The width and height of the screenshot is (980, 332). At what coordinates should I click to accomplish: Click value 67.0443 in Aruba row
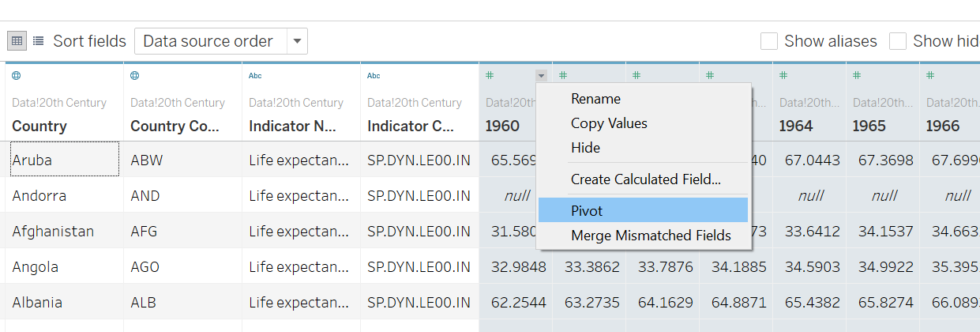pyautogui.click(x=813, y=160)
